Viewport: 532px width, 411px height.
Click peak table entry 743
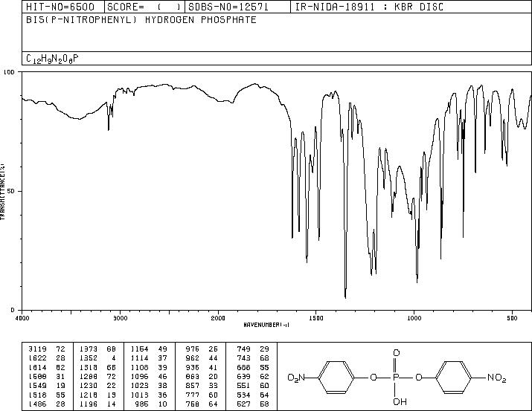tap(243, 358)
